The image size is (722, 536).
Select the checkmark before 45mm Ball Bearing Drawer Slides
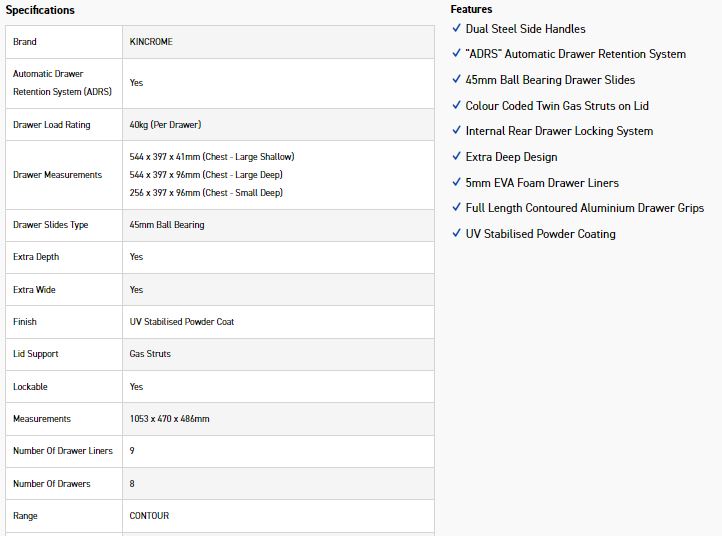pyautogui.click(x=456, y=80)
